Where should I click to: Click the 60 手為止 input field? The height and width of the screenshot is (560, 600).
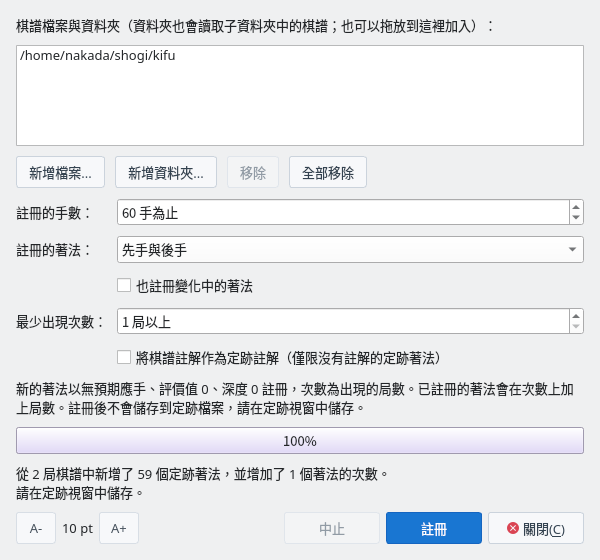[343, 212]
